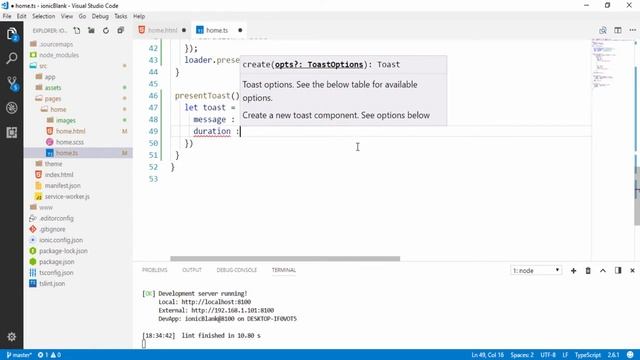Collapse the src folder

point(43,66)
